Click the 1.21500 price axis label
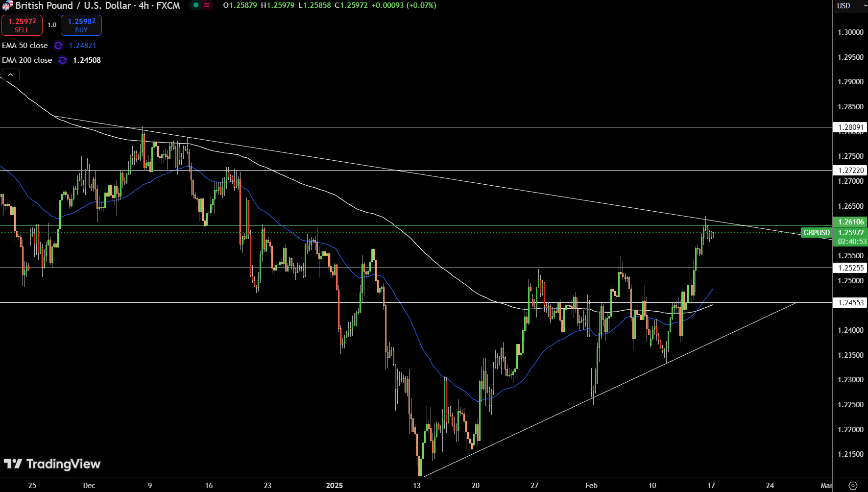The width and height of the screenshot is (868, 492). pyautogui.click(x=850, y=454)
